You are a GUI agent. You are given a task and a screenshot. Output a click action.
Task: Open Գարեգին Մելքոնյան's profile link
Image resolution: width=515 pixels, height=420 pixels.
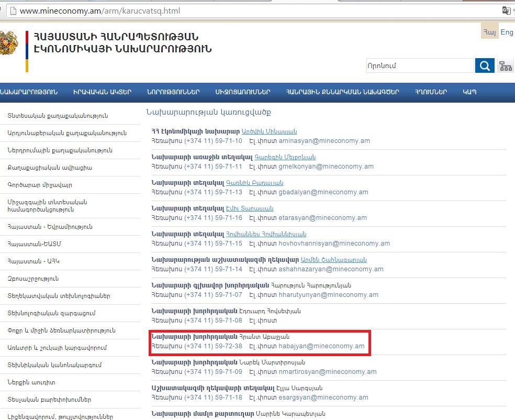click(285, 157)
